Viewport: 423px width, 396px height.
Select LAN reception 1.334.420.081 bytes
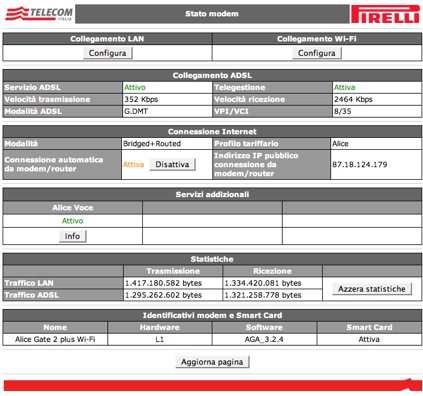pos(263,283)
